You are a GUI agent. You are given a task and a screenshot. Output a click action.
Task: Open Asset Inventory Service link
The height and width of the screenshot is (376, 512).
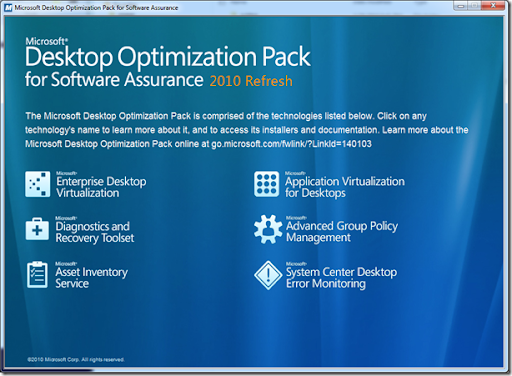[92, 277]
